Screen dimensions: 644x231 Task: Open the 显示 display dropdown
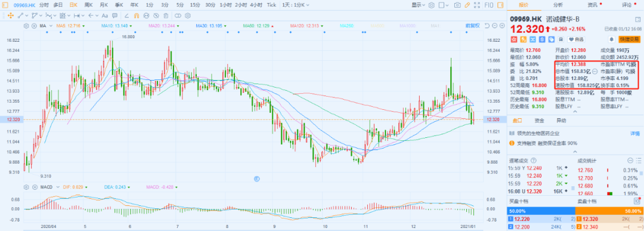tap(418, 5)
